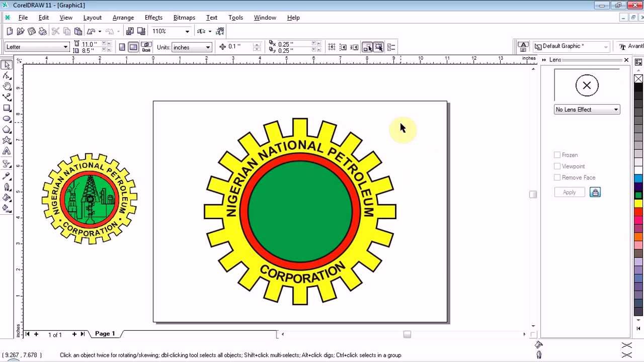Select the Pick tool in the toolbox
This screenshot has height=362, width=644.
7,65
